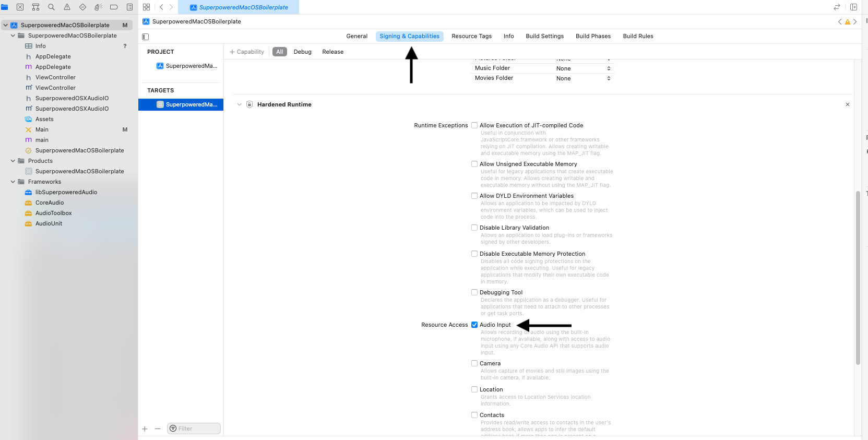
Task: Open filter options icon in Filter field
Action: pyautogui.click(x=173, y=429)
